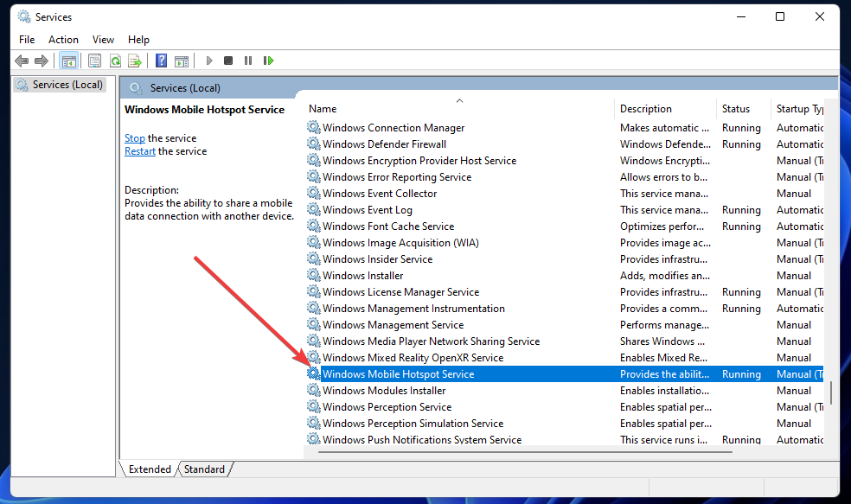
Task: Select Services (Local) in the console tree
Action: [x=67, y=85]
